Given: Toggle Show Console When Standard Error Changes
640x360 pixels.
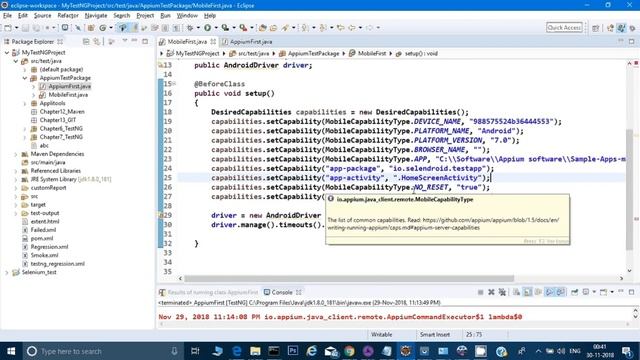Looking at the screenshot, I should coord(560,292).
